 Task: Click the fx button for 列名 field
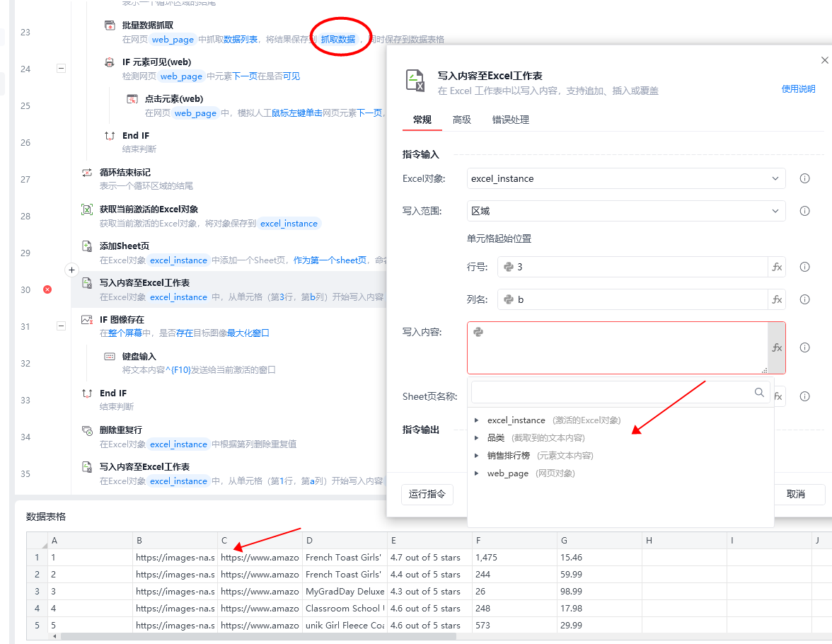point(777,299)
